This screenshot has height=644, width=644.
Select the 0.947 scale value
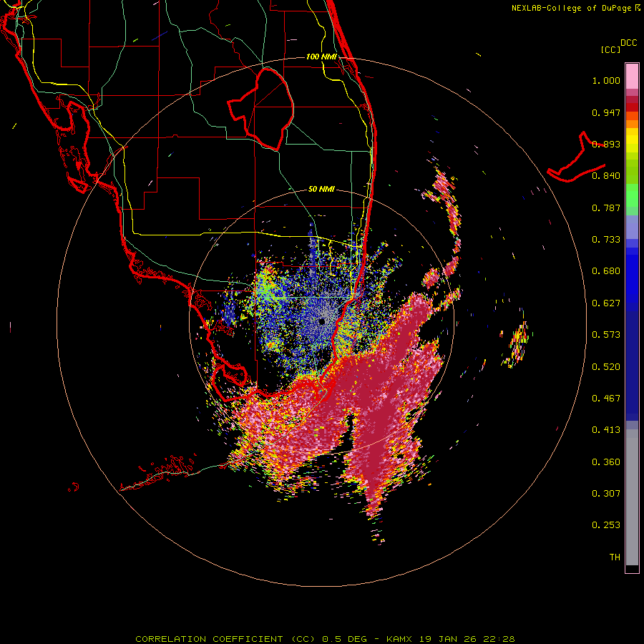(606, 112)
